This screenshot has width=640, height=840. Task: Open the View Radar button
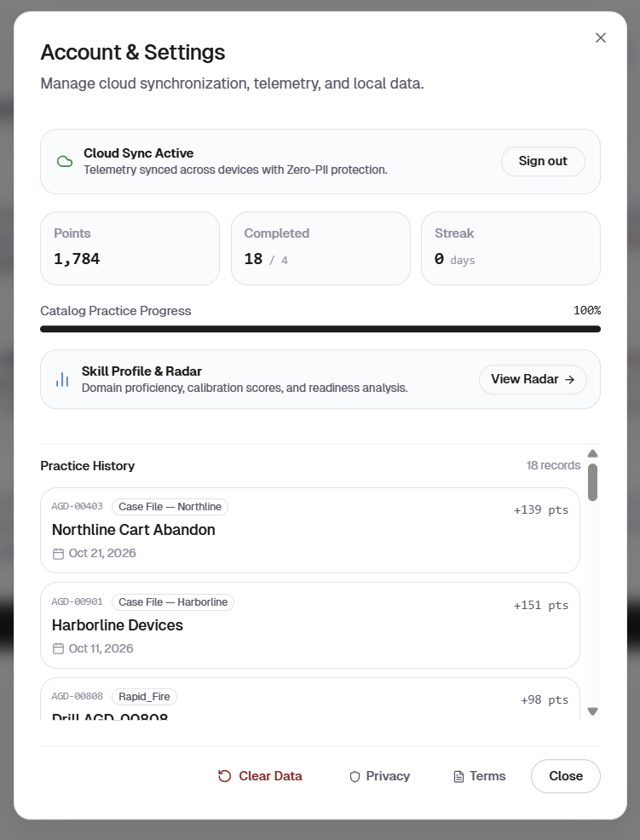(x=533, y=379)
